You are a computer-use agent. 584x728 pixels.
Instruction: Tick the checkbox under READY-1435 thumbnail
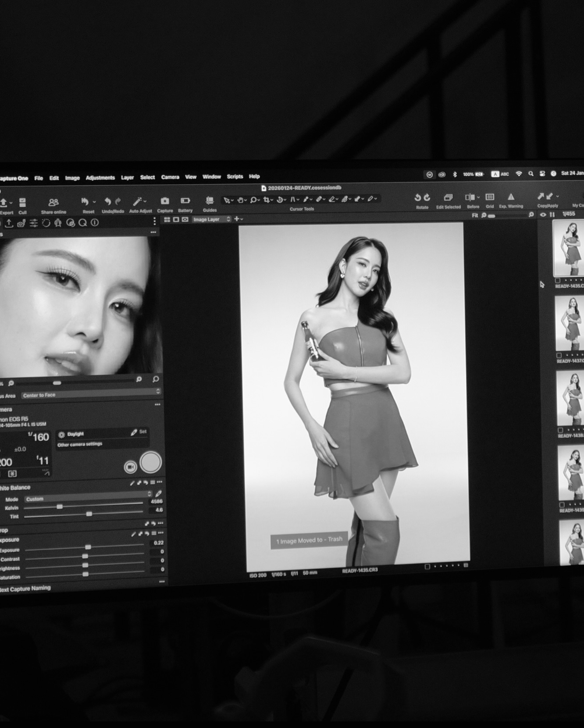coord(558,280)
